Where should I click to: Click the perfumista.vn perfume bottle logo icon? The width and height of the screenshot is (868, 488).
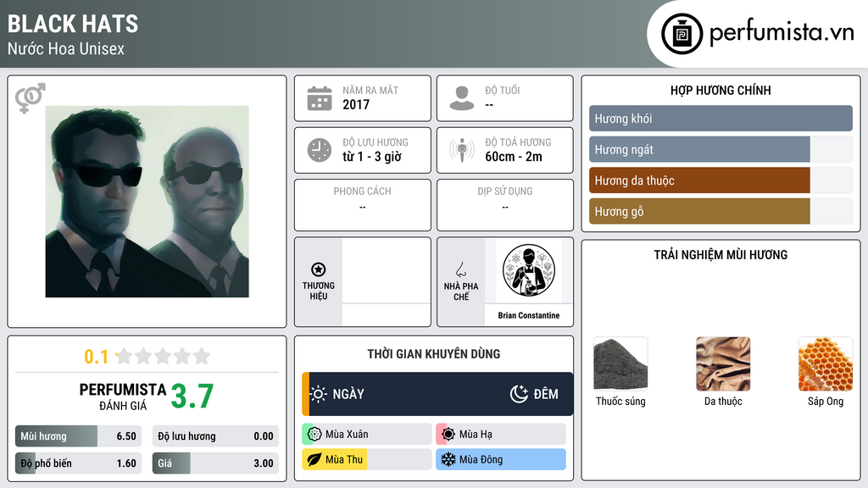click(682, 34)
